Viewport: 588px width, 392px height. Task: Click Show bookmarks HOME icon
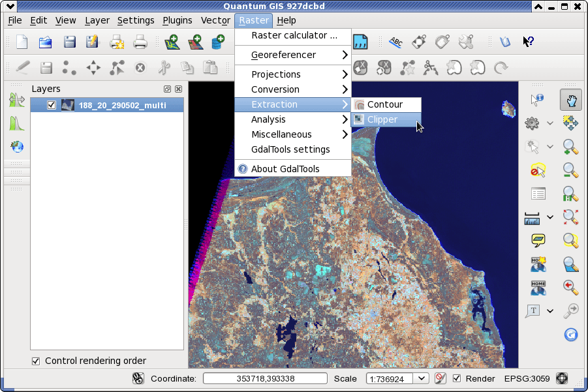pyautogui.click(x=538, y=288)
